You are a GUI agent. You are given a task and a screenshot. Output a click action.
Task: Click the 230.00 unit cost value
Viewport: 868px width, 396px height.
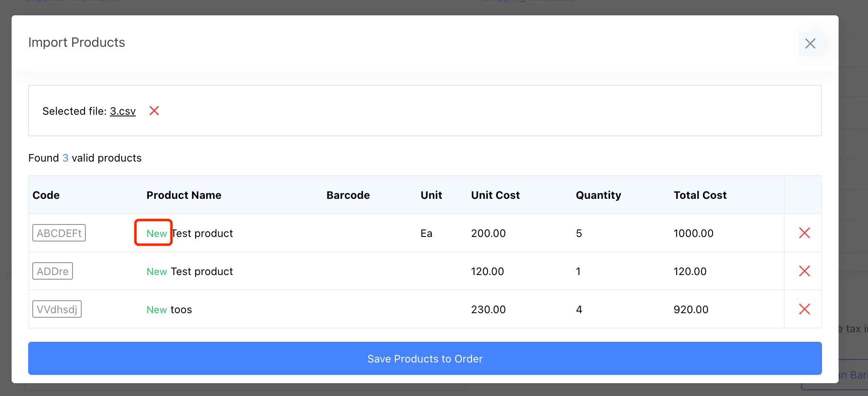pos(488,310)
